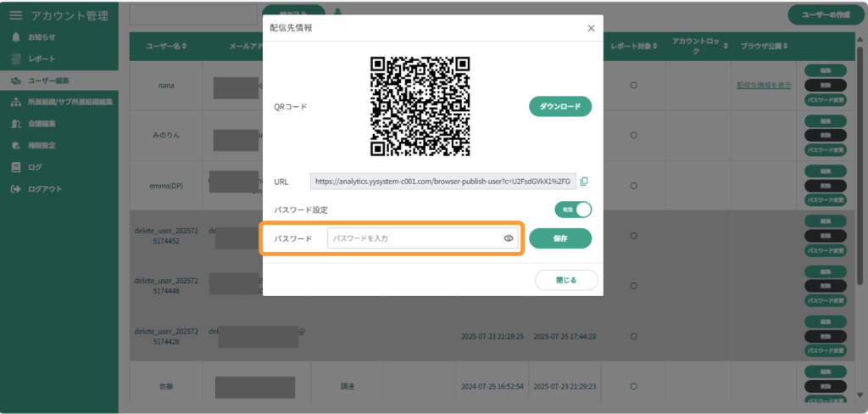Select the 所属組織/サブ所属組織編集 icon
Screen dimensions: 868x414
click(15, 102)
